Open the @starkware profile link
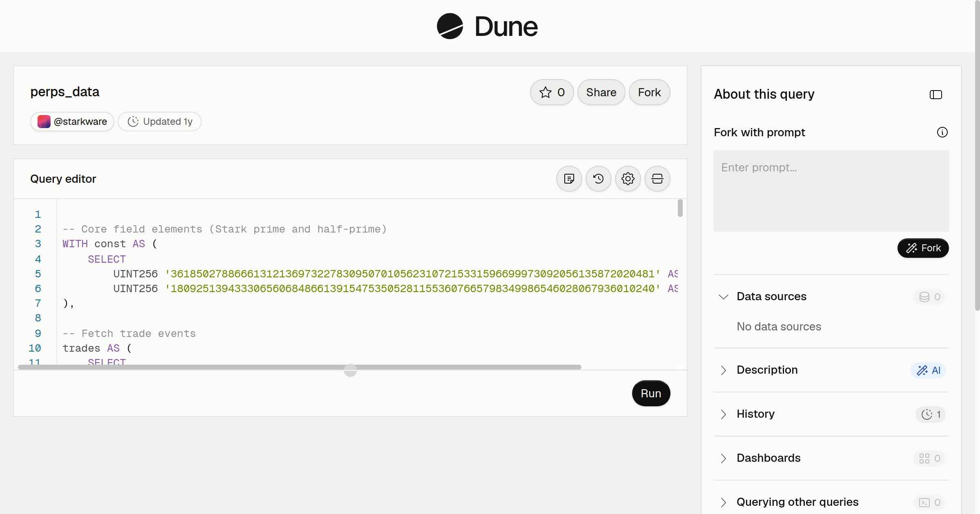 click(x=72, y=122)
